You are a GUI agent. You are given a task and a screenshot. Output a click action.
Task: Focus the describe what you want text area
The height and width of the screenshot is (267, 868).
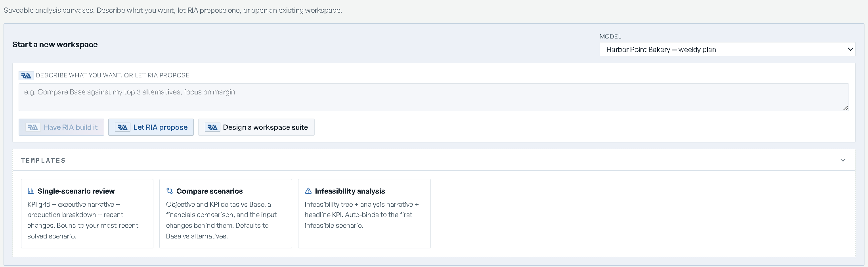tap(434, 97)
